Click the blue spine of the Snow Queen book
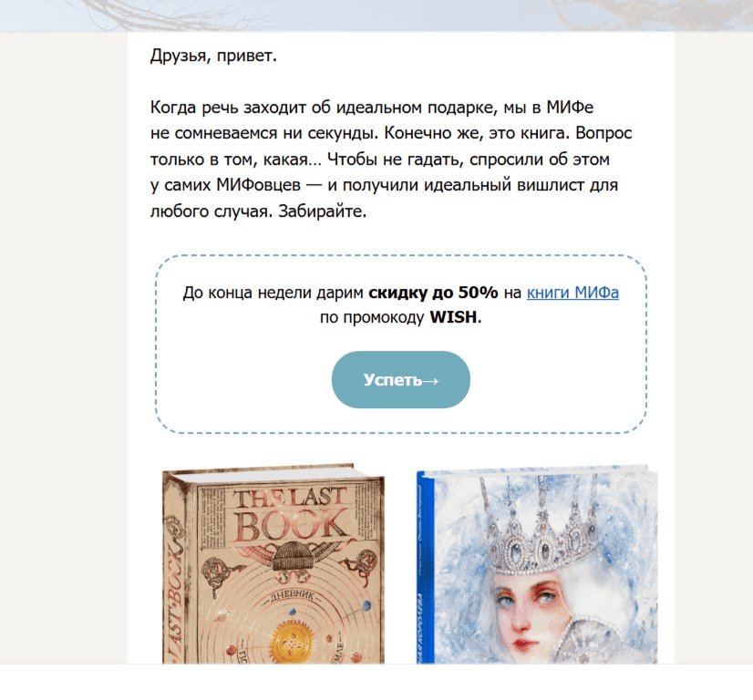Screen dimensions: 753x700 (425, 568)
